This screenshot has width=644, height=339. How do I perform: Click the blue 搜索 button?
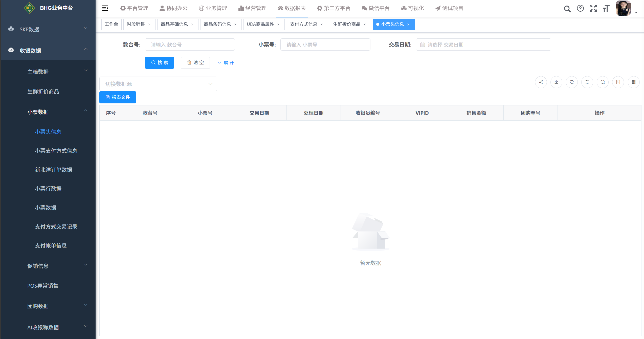(x=159, y=63)
